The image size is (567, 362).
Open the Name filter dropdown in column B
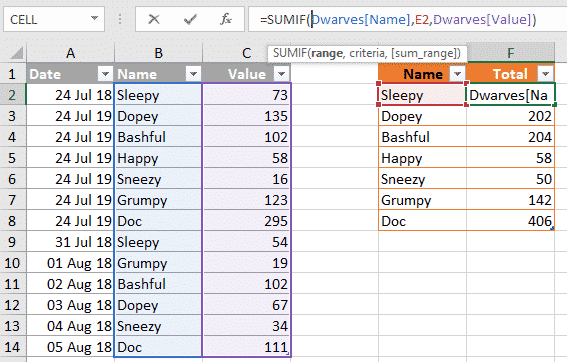[x=193, y=74]
